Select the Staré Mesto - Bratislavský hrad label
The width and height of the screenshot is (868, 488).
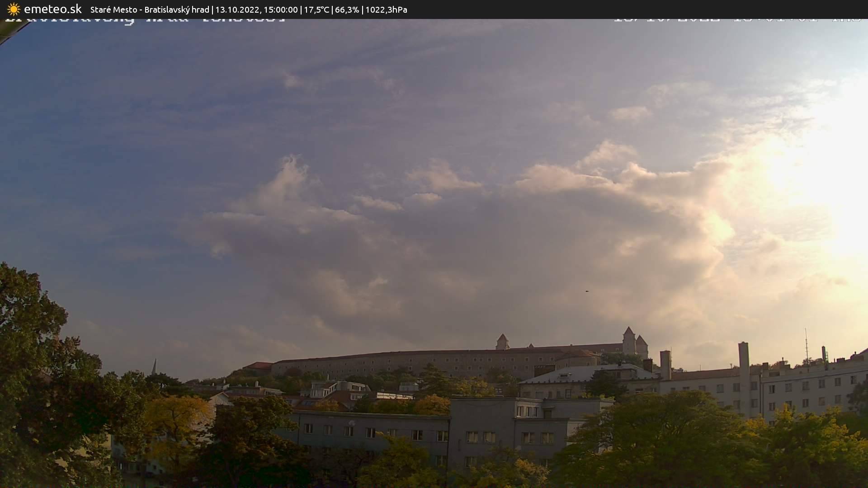pyautogui.click(x=150, y=9)
